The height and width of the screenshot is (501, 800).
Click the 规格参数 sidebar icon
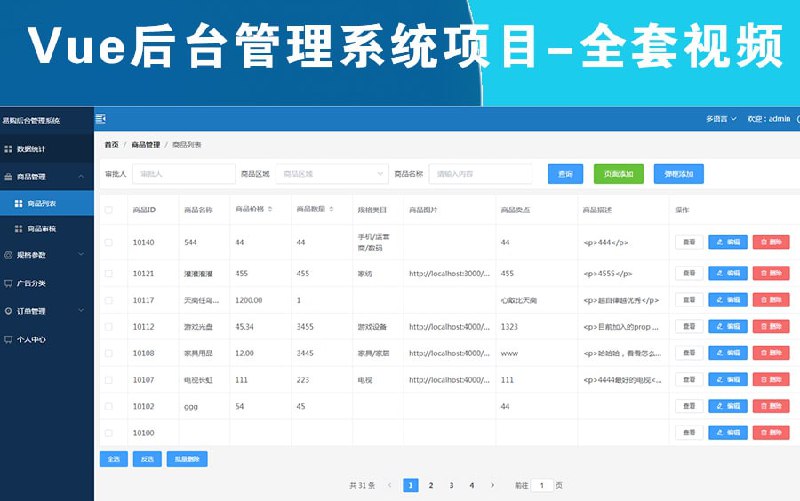(x=8, y=255)
